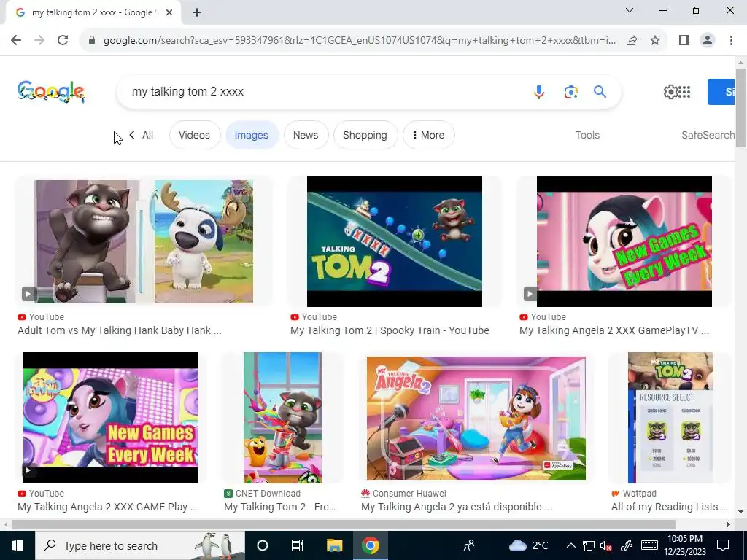
Task: Open the tab search chevron in title bar
Action: [630, 10]
